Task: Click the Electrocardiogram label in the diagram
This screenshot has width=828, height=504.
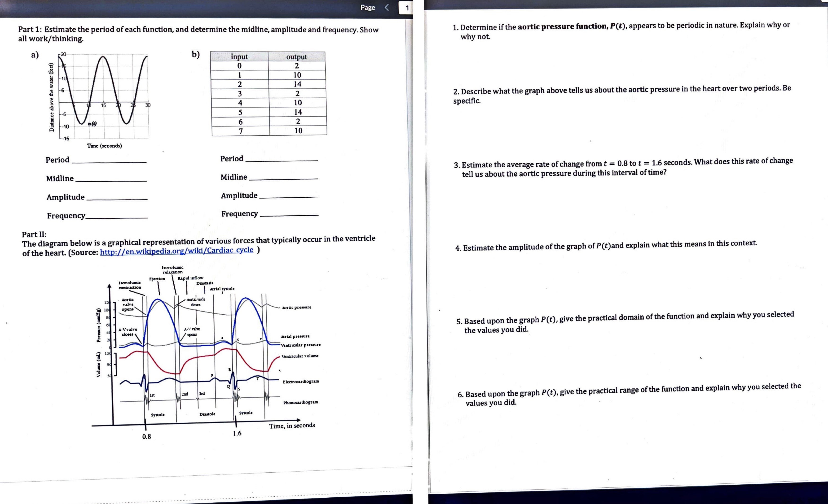Action: click(x=301, y=381)
